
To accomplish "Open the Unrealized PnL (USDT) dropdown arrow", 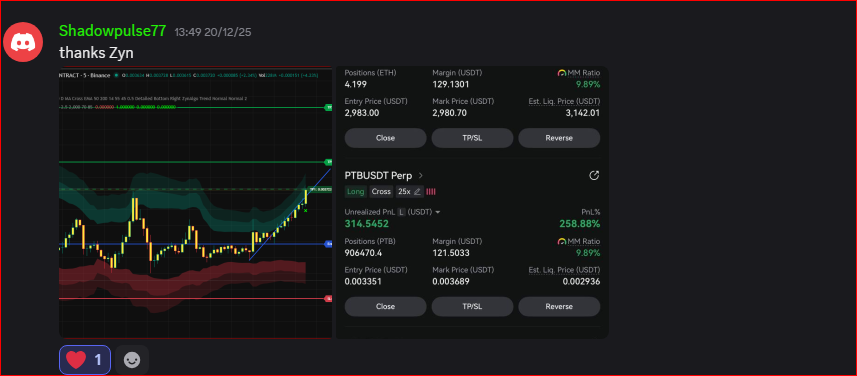I will pyautogui.click(x=438, y=212).
